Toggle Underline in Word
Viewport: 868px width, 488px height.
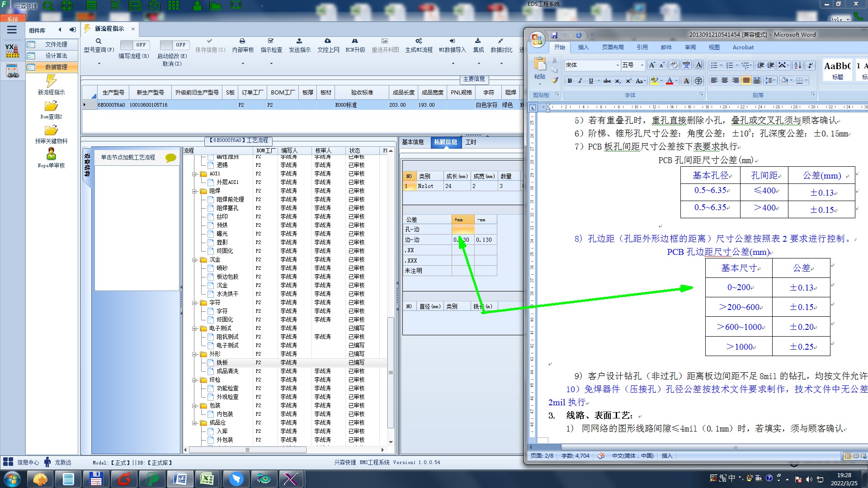(x=590, y=81)
